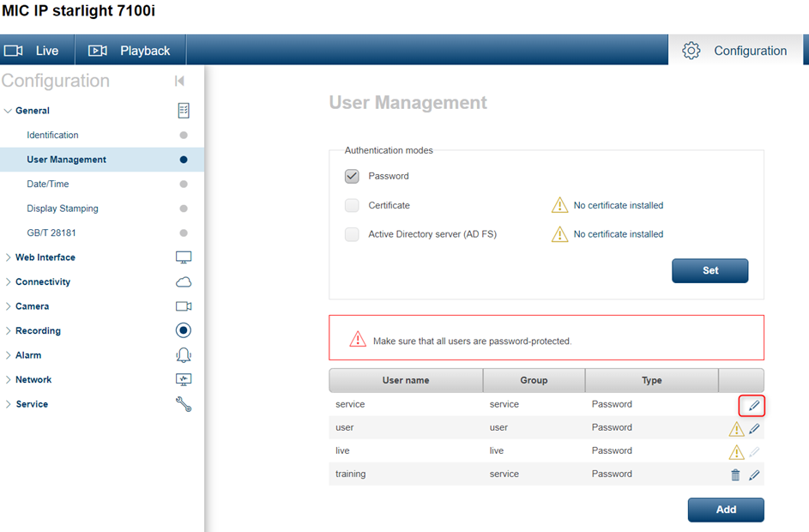
Task: Enable Certificate authentication mode
Action: [x=352, y=205]
